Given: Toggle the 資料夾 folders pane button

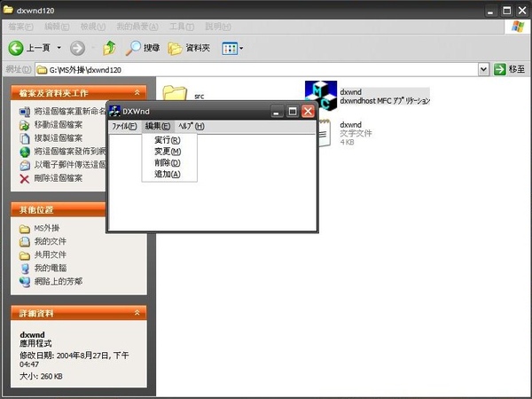Looking at the screenshot, I should [189, 48].
